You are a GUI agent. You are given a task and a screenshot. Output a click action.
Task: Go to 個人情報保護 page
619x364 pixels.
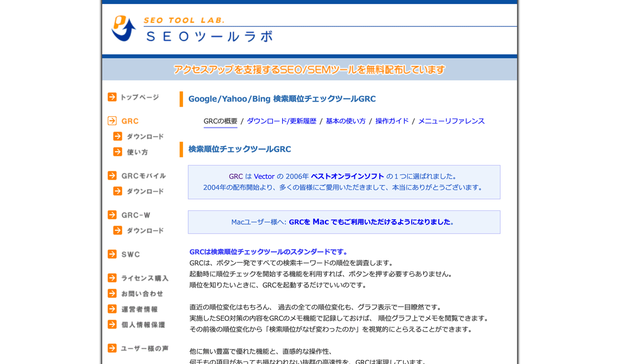point(143,324)
